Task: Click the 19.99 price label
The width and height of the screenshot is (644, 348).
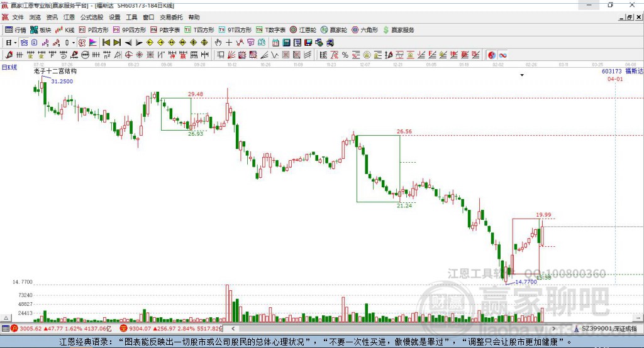Action: (x=543, y=215)
